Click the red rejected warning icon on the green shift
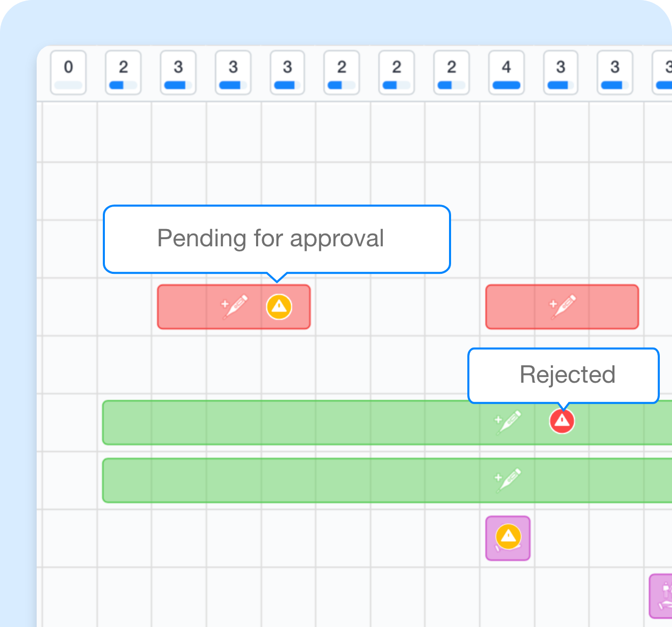Image resolution: width=672 pixels, height=627 pixels. (x=562, y=421)
